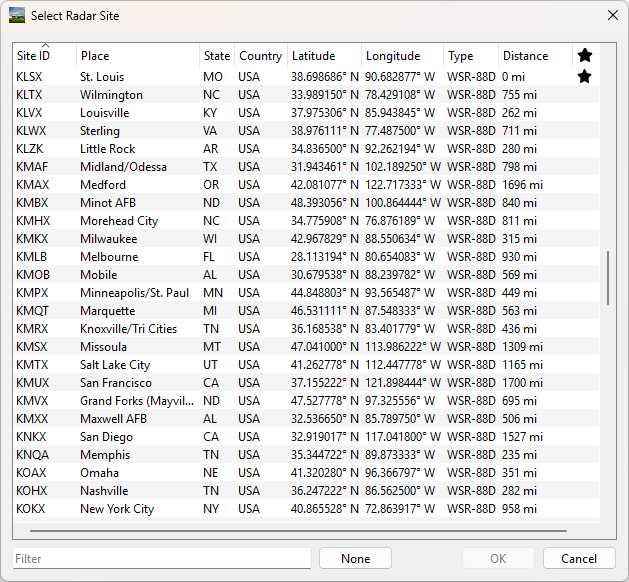
Task: Click the latitude 38.698686° N cell
Action: tap(325, 77)
